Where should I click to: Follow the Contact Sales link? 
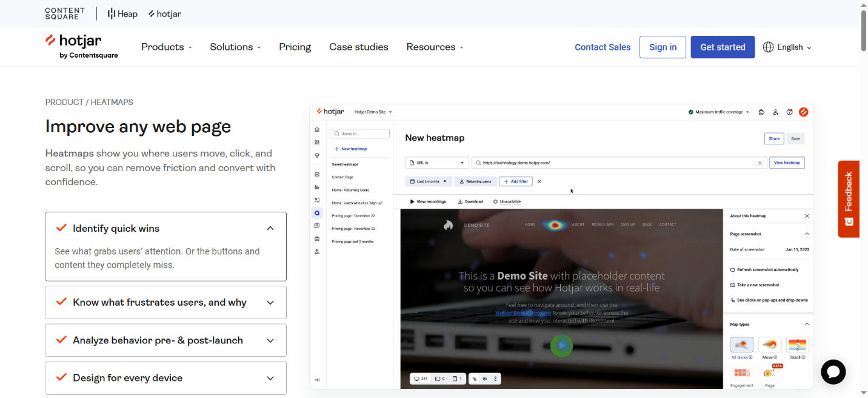click(603, 47)
